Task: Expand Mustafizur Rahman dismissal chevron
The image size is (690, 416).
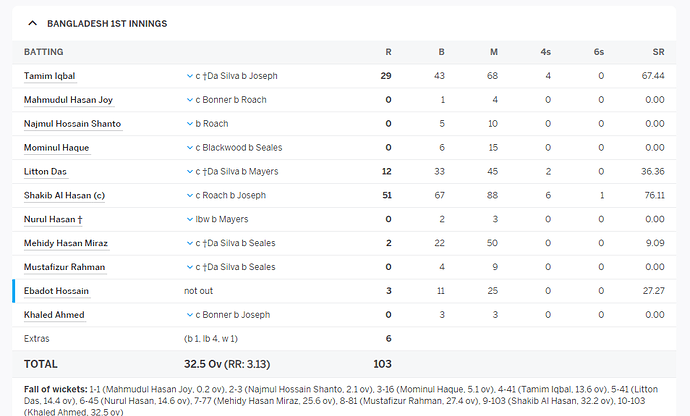Action: coord(189,267)
